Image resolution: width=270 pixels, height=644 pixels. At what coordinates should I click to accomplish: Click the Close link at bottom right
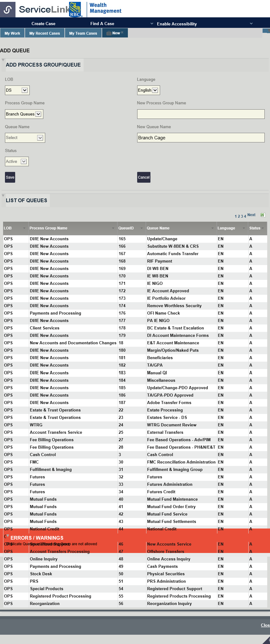(265, 625)
